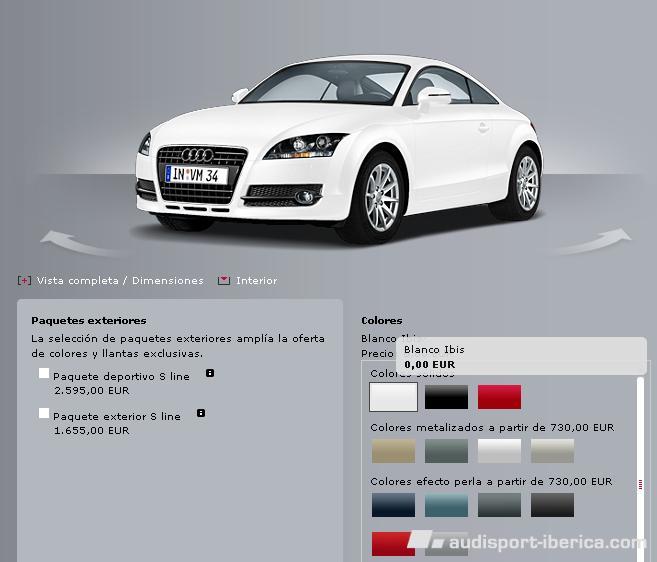This screenshot has width=657, height=562.
Task: Pick the teal pearl effect swatch
Action: (x=446, y=505)
